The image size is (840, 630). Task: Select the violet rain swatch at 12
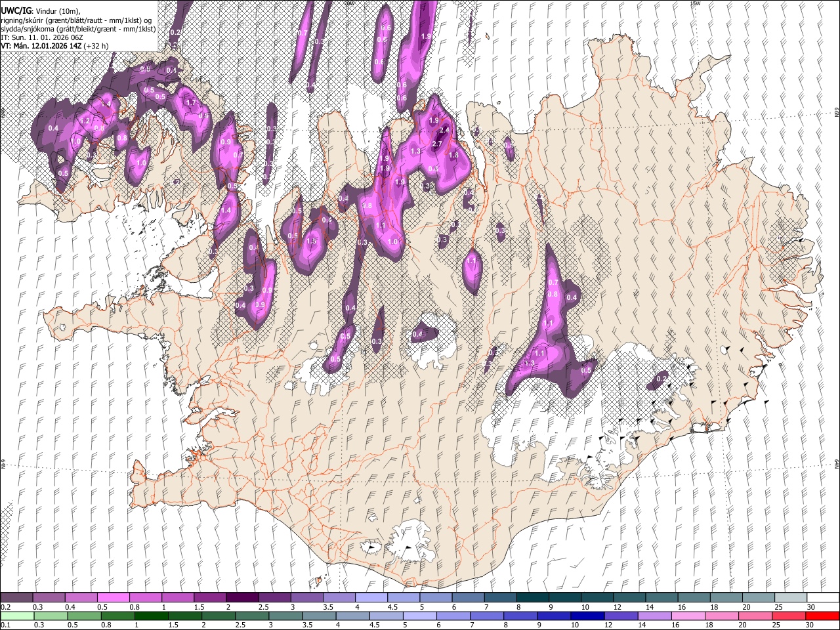click(621, 616)
